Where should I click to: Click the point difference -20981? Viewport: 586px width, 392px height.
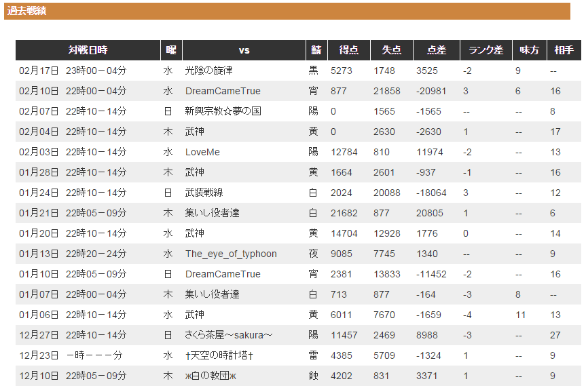(431, 91)
